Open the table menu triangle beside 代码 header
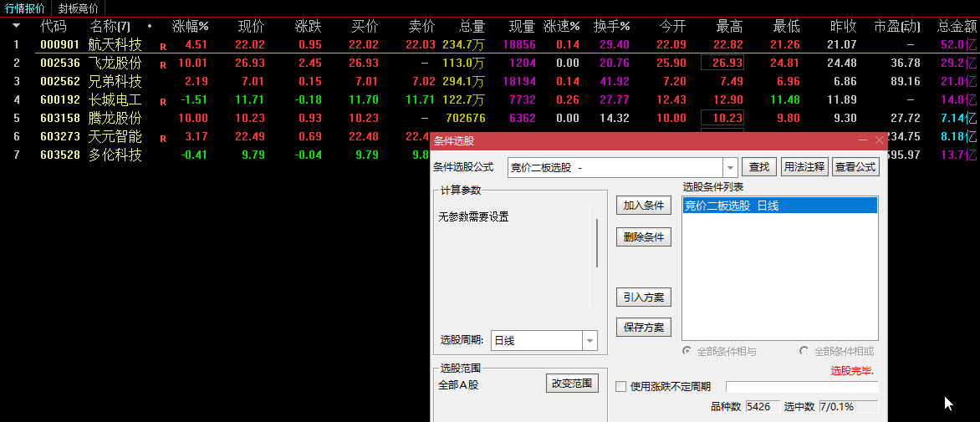980x422 pixels. point(16,26)
